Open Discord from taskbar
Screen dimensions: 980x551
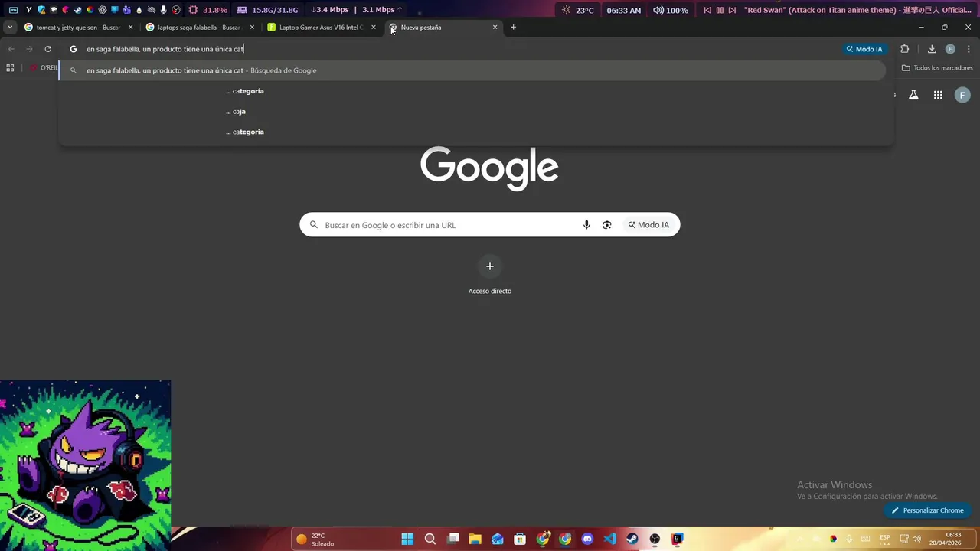[587, 539]
